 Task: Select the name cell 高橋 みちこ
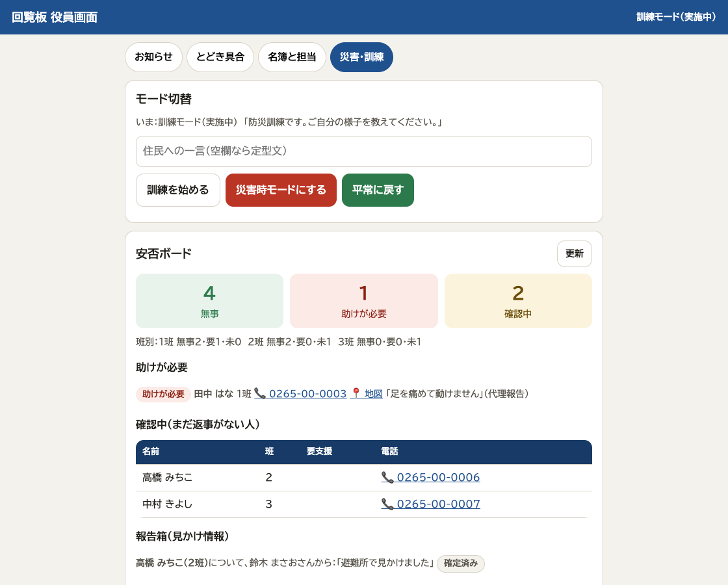[167, 477]
